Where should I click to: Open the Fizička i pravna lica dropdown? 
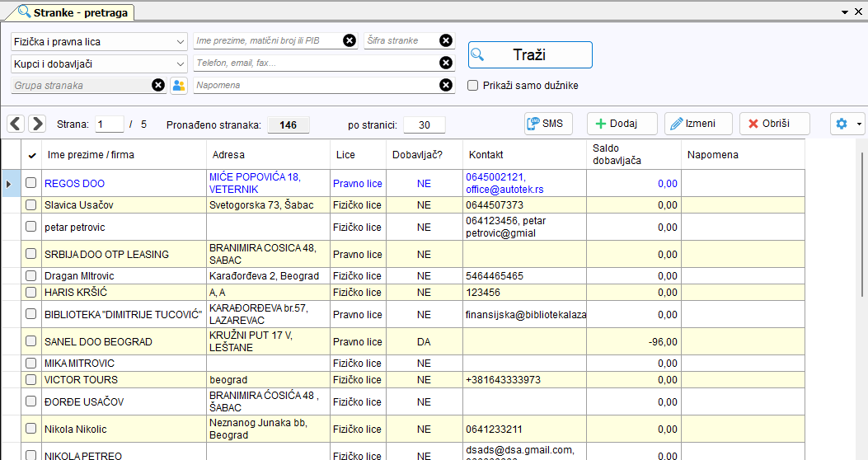coord(99,41)
